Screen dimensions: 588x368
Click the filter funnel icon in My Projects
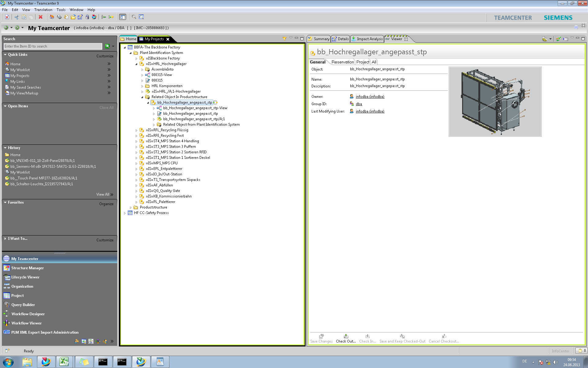pos(285,39)
